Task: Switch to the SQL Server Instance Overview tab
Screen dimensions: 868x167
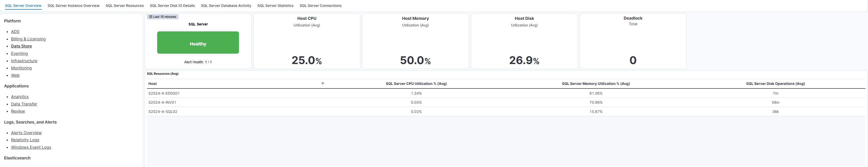Action: pyautogui.click(x=73, y=5)
